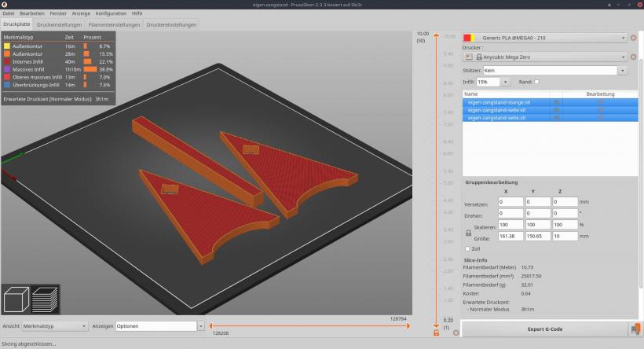644x349 pixels.
Task: Open the Datei menu
Action: (8, 13)
